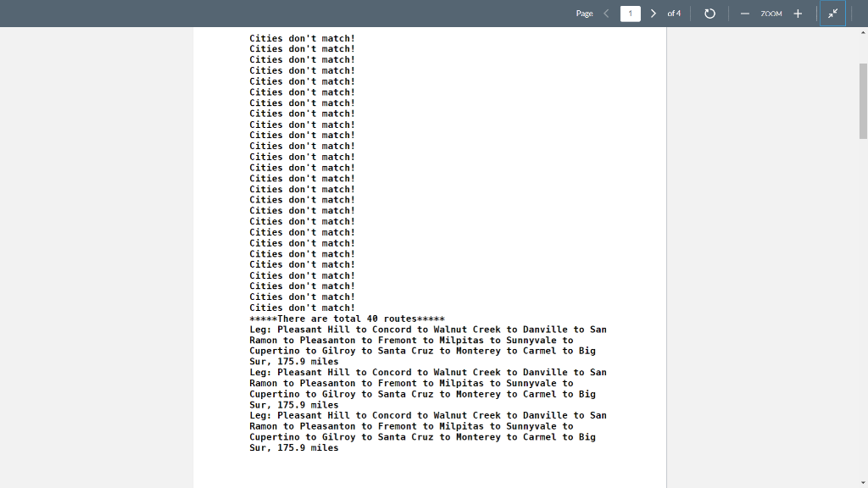Click the last 'Sur, 175.9 miles' line

tap(294, 447)
